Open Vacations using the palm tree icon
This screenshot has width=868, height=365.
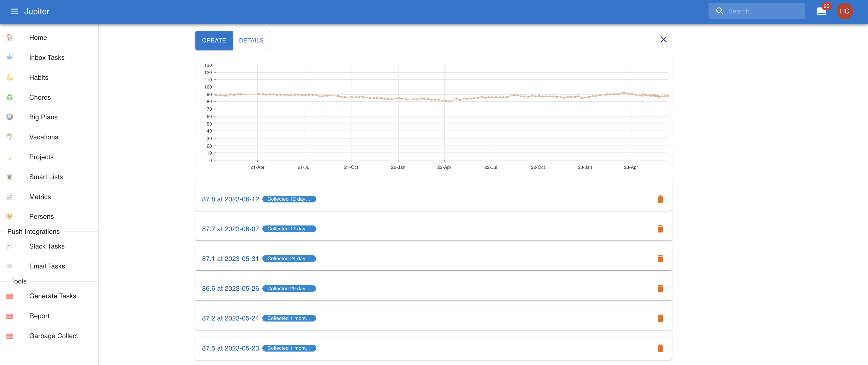click(x=10, y=137)
